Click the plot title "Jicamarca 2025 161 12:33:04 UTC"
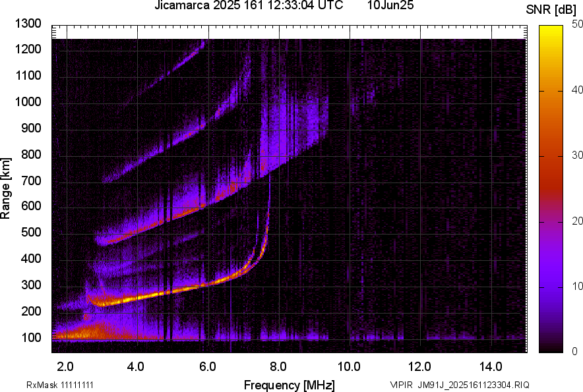The image size is (583, 392). (x=249, y=6)
